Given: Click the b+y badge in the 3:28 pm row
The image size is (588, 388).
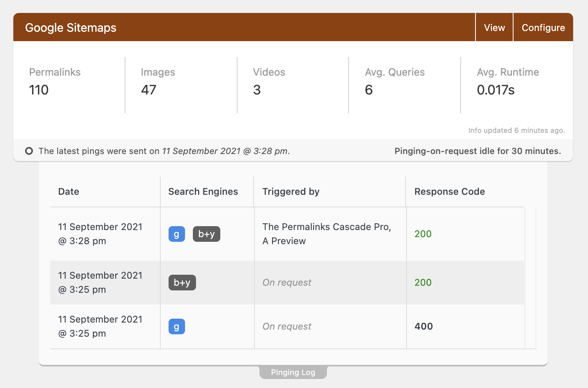Looking at the screenshot, I should point(207,234).
